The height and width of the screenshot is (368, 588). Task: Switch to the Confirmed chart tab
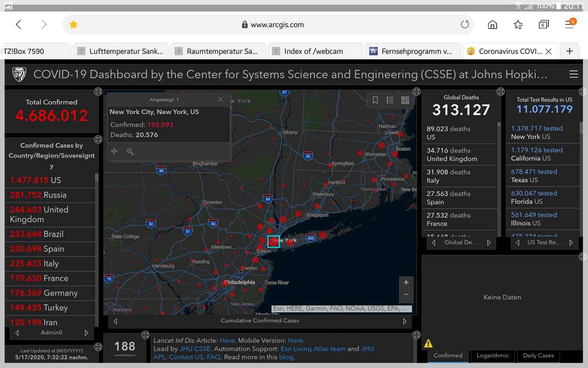[448, 356]
